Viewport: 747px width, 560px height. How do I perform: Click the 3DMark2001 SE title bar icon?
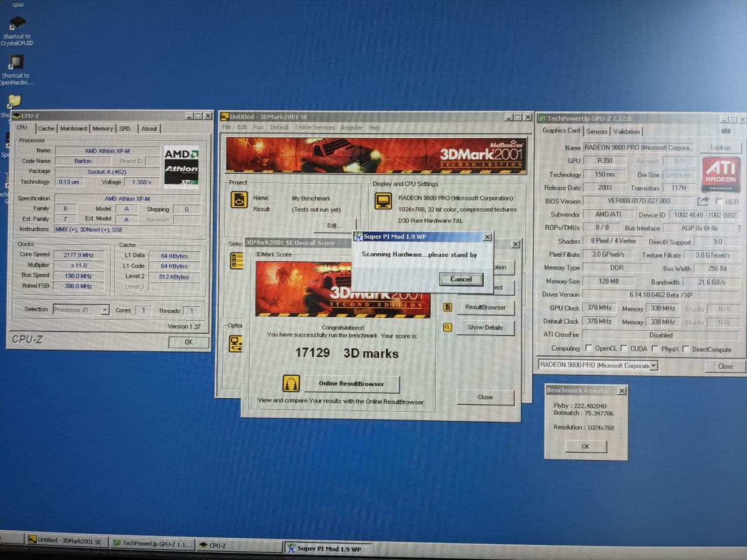225,117
